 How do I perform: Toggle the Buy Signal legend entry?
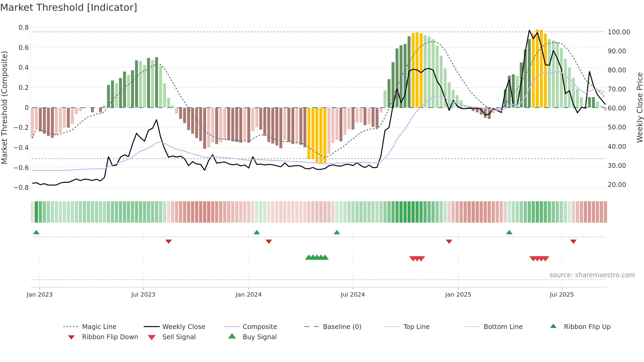(252, 337)
